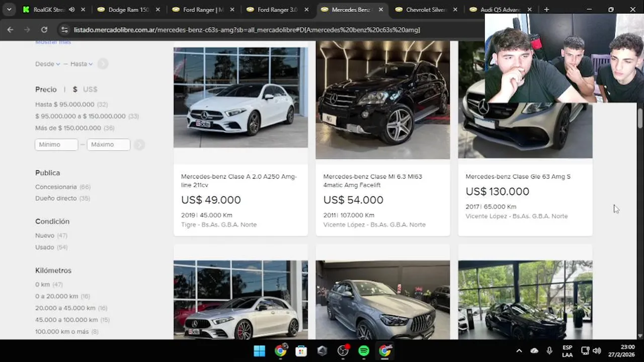This screenshot has height=362, width=644.
Task: Click the US$ 49.000 price
Action: (x=211, y=200)
